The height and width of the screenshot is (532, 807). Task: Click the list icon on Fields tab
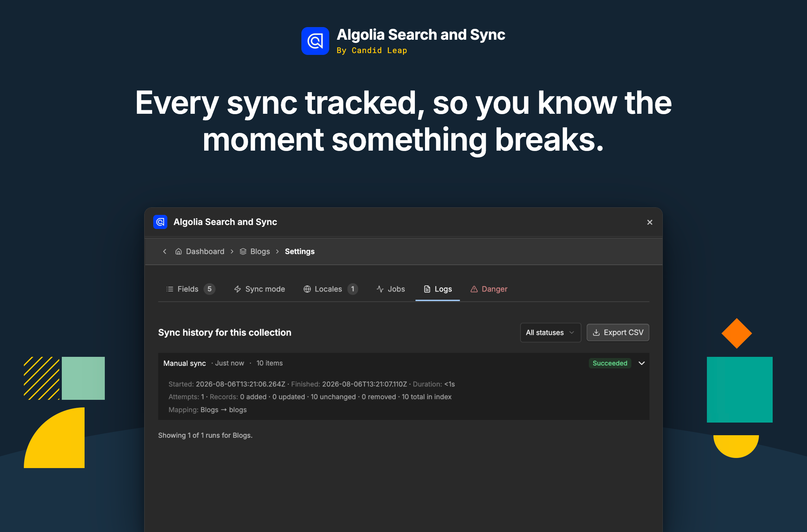(169, 289)
